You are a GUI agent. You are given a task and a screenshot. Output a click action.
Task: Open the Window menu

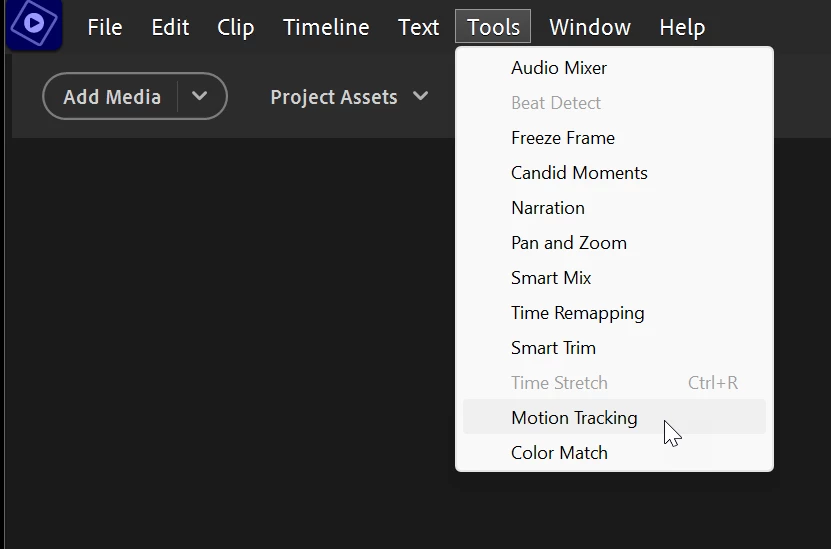[x=590, y=27]
